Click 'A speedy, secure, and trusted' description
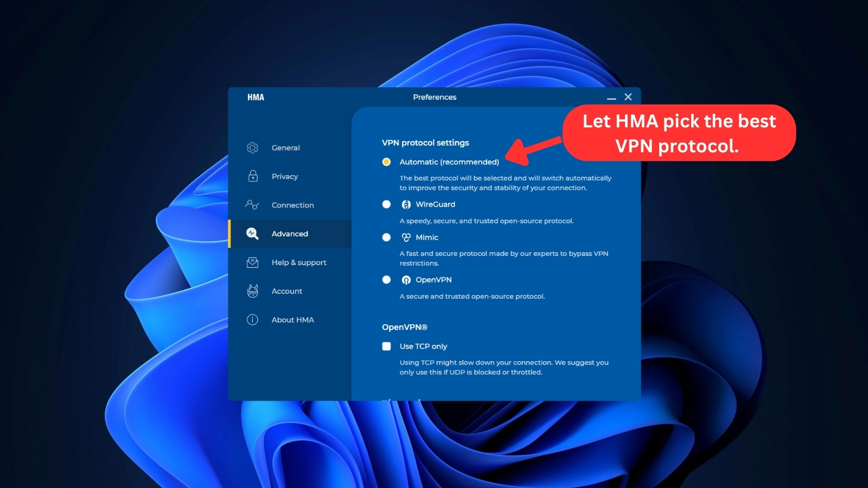 click(x=486, y=221)
